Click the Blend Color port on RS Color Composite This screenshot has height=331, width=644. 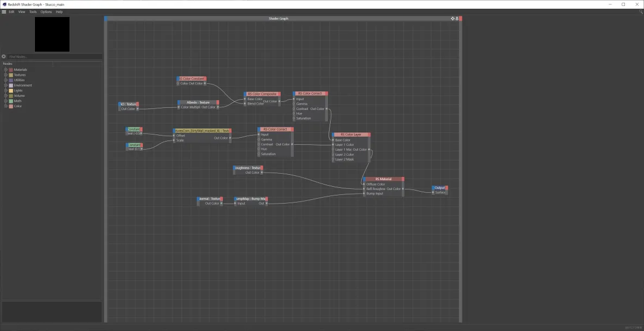pyautogui.click(x=245, y=103)
